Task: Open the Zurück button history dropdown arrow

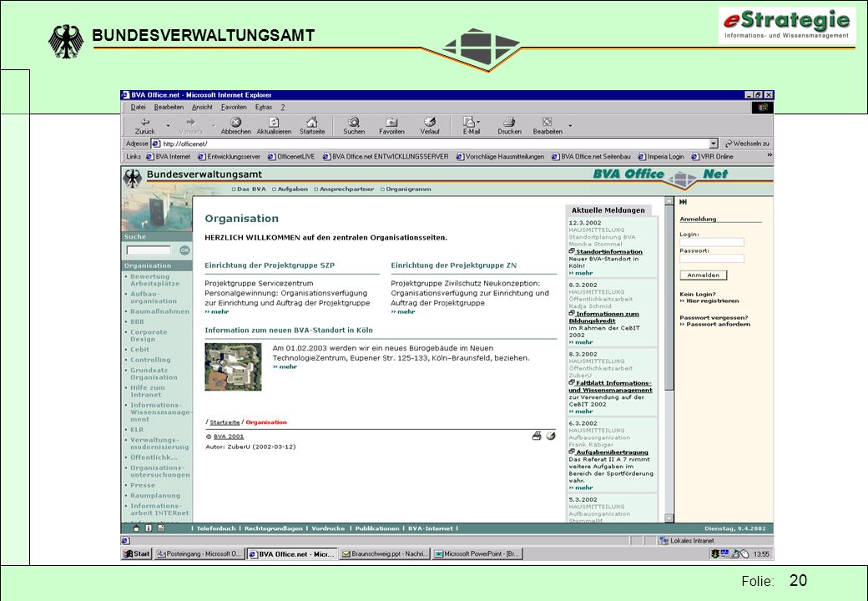Action: [x=169, y=125]
